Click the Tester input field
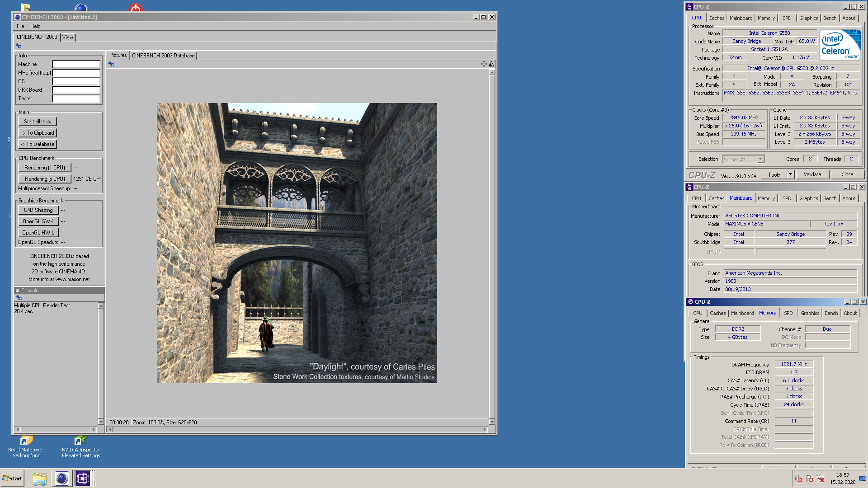868x488 pixels. [x=76, y=99]
